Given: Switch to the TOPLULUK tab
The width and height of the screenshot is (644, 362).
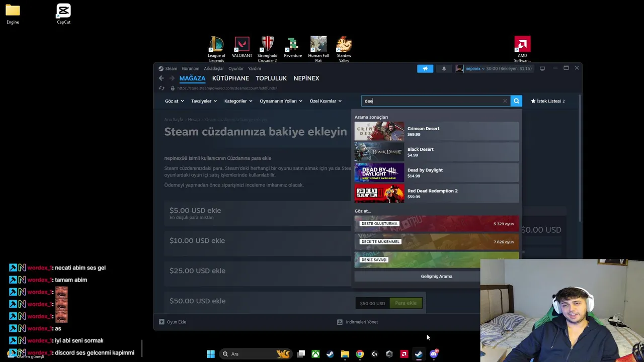Looking at the screenshot, I should [x=271, y=78].
